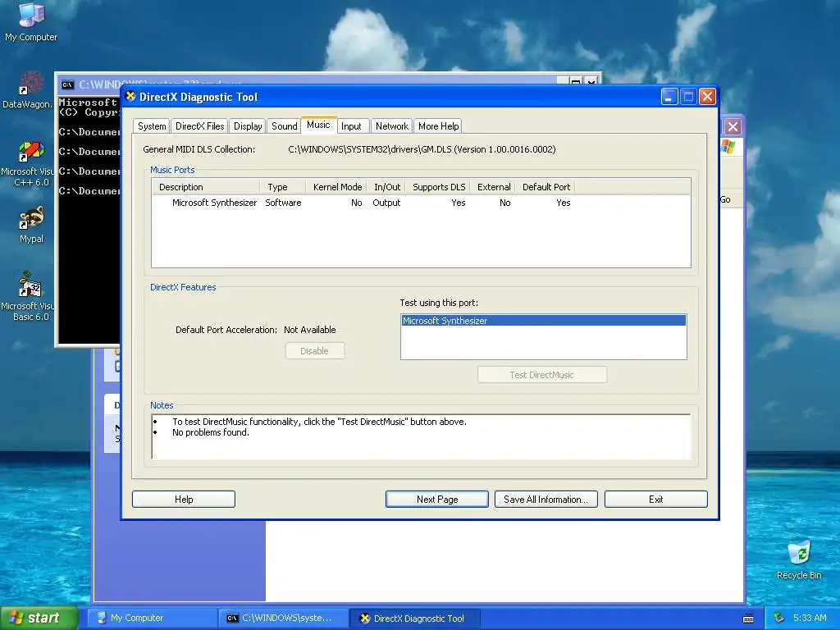Maximize the command prompt window
Viewport: 840px width, 630px height.
click(x=575, y=82)
